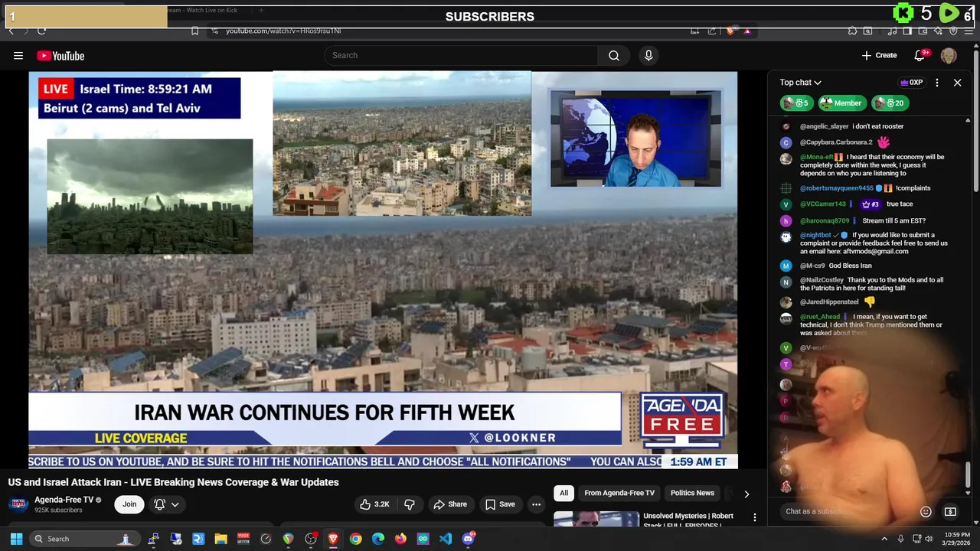Image resolution: width=980 pixels, height=551 pixels.
Task: Reload the page in the browser
Action: [x=41, y=31]
